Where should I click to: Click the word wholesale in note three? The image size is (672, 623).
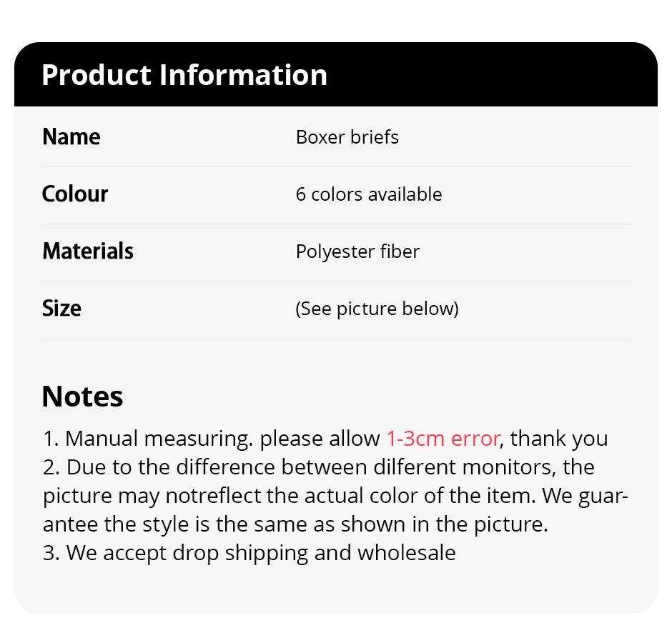click(406, 552)
